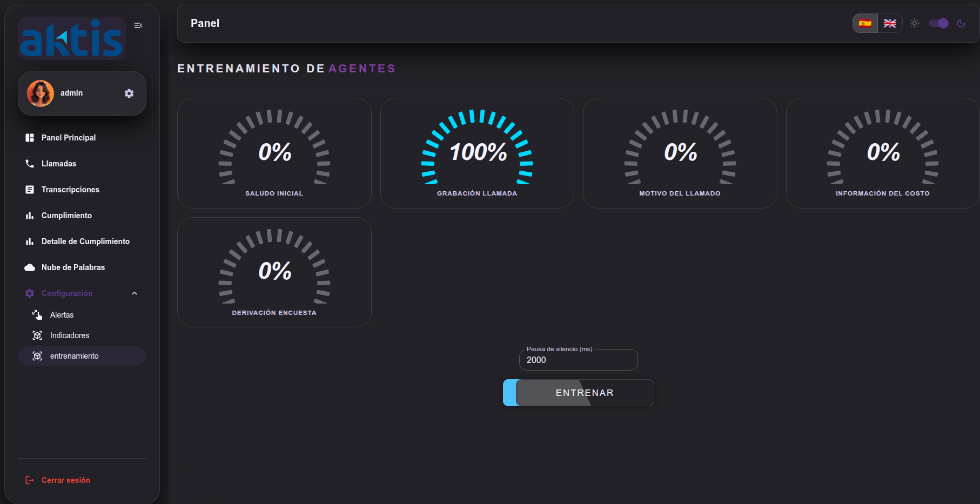Click GRABACIÓN LLAMADA label
This screenshot has width=980, height=504.
coord(477,193)
